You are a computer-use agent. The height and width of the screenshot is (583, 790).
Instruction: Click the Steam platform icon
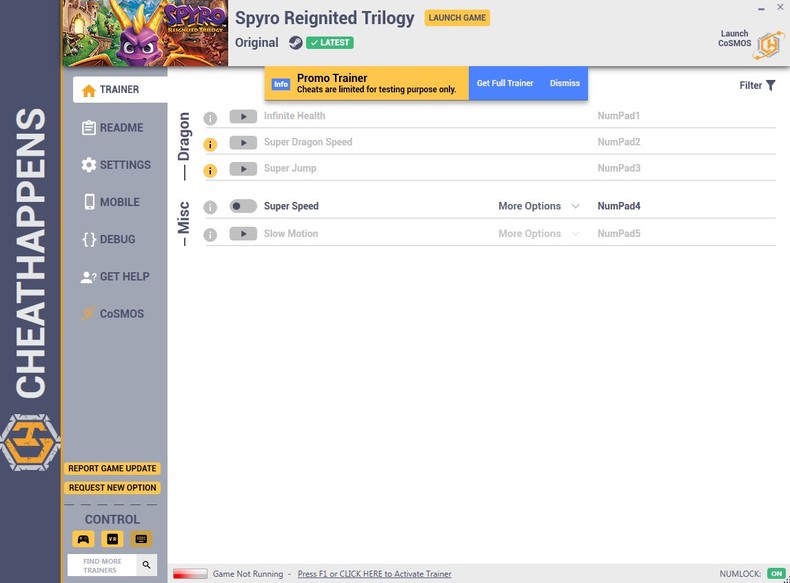296,43
